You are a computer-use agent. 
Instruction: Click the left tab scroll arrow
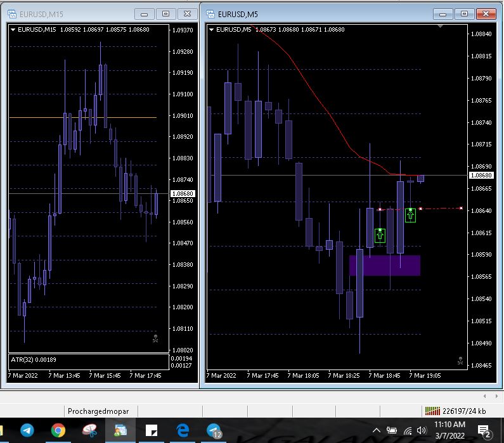(x=485, y=396)
